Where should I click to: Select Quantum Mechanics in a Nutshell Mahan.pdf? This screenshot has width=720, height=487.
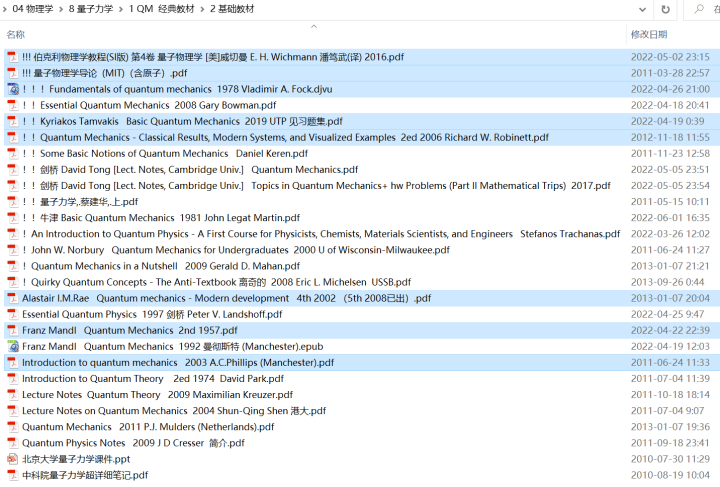point(161,266)
